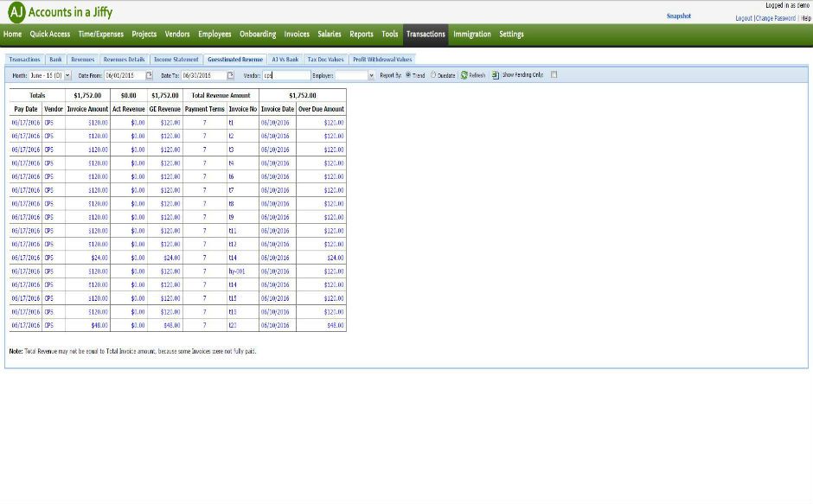The image size is (813, 504).
Task: Switch to the AJ Vs Bank tab
Action: tap(285, 60)
